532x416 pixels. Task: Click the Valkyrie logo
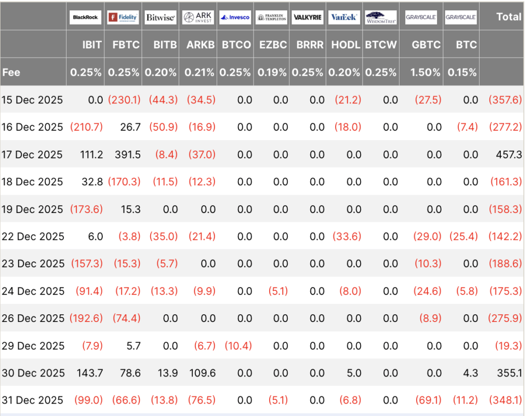pos(308,17)
